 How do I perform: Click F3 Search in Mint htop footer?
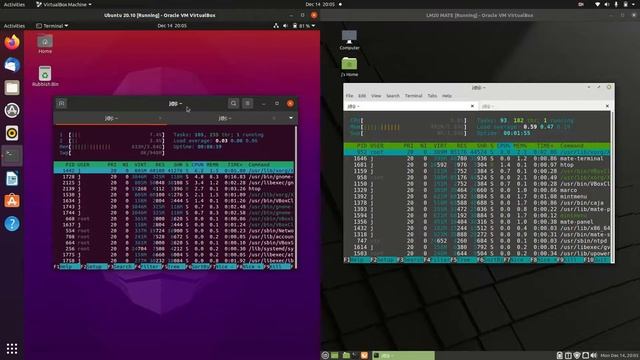coord(410,260)
